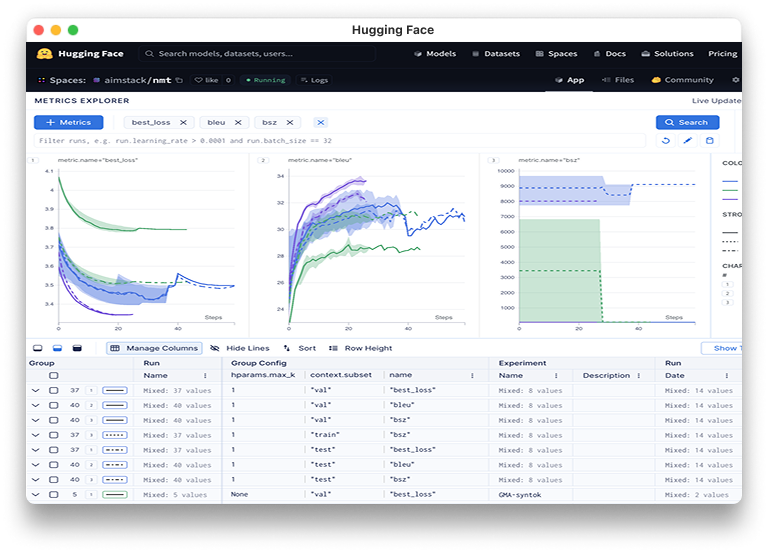Click the Hugging Face emoji logo
The height and width of the screenshot is (552, 768).
45,53
